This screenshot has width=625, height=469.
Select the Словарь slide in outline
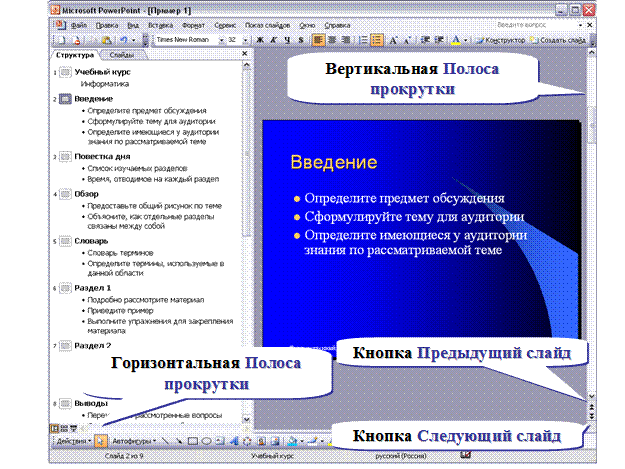click(91, 241)
